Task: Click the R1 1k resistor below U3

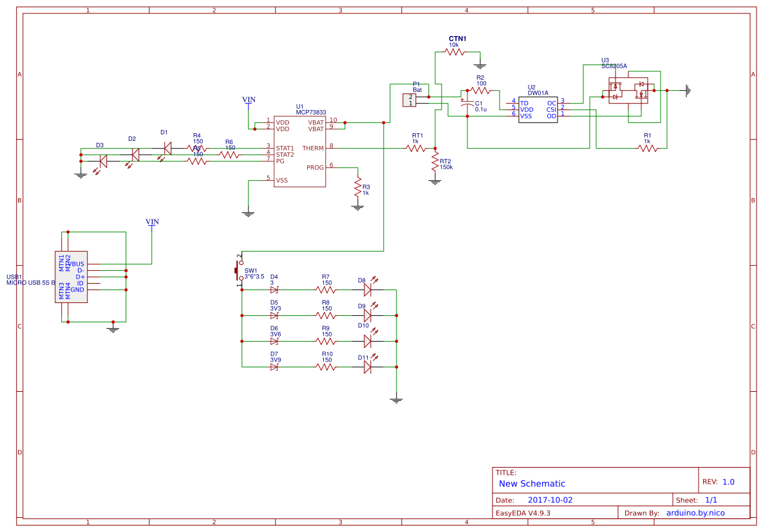Action: [x=647, y=148]
